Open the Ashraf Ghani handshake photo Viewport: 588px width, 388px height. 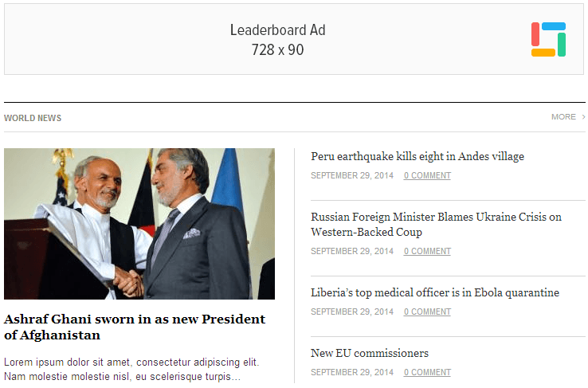point(139,224)
